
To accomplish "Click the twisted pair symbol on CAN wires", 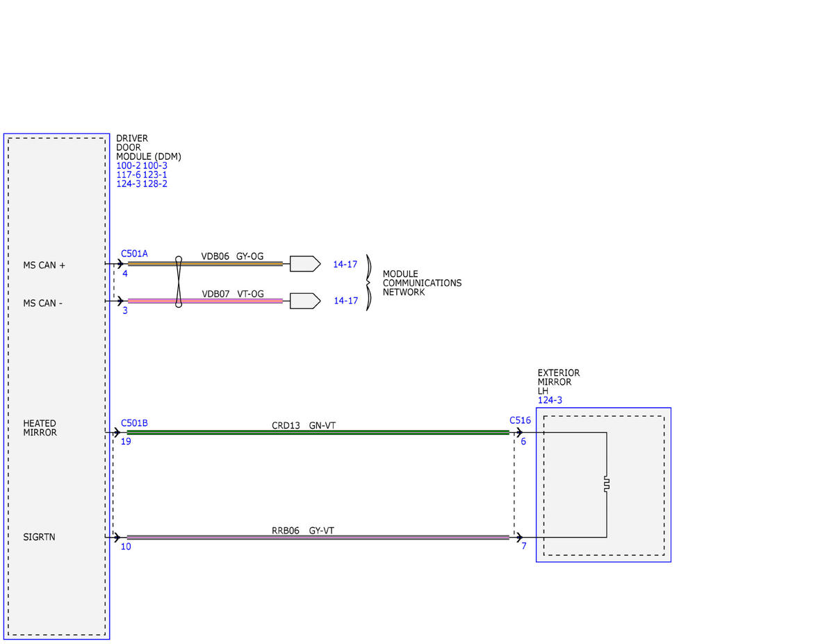I will (179, 282).
